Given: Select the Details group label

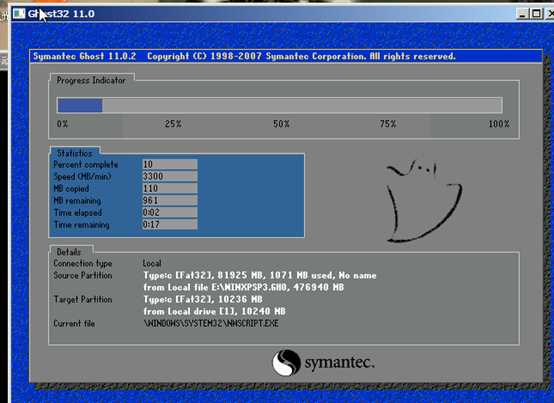Looking at the screenshot, I should [69, 252].
